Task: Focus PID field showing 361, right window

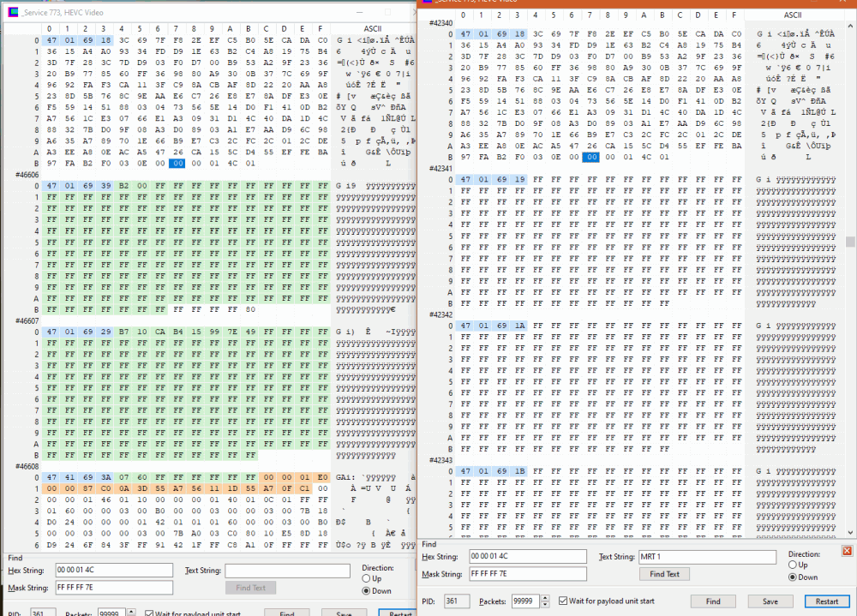Action: coord(457,601)
